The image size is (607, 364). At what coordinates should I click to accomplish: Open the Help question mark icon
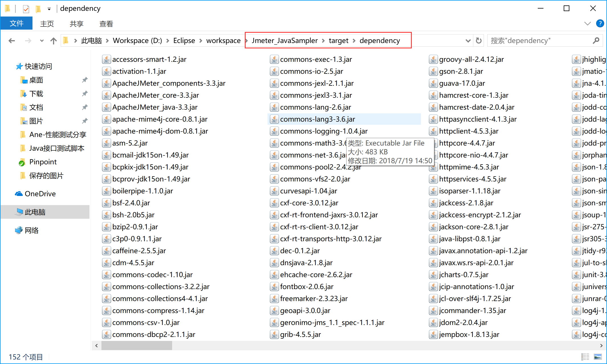tap(600, 24)
